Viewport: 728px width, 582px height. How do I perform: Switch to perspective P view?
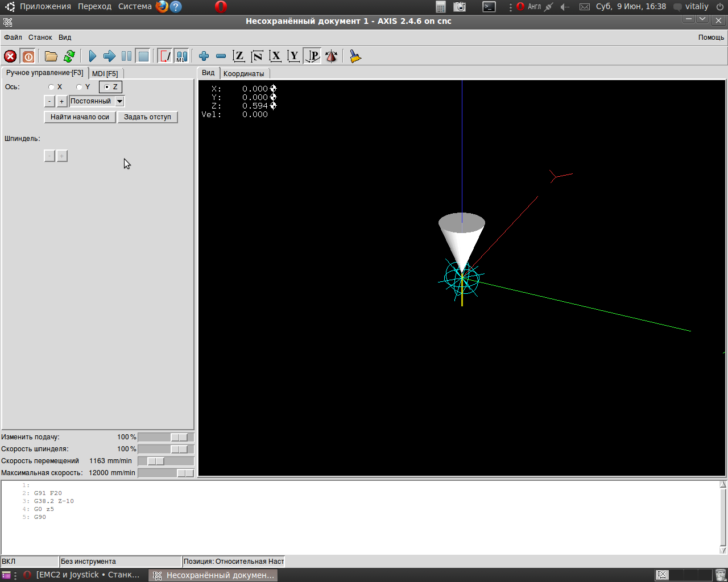click(312, 56)
